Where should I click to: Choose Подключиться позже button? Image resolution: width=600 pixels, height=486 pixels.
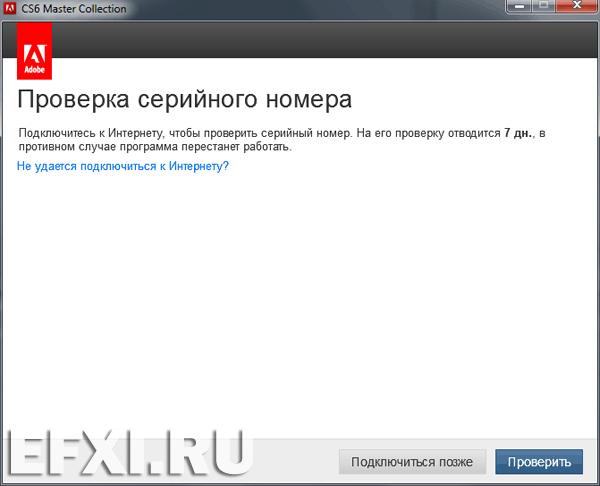coord(412,462)
